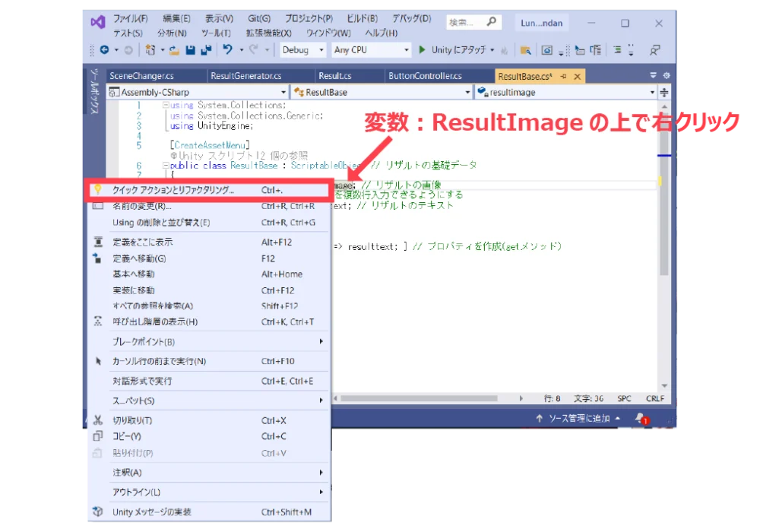Open the デバッグ(D) menu
The height and width of the screenshot is (532, 760).
[411, 19]
